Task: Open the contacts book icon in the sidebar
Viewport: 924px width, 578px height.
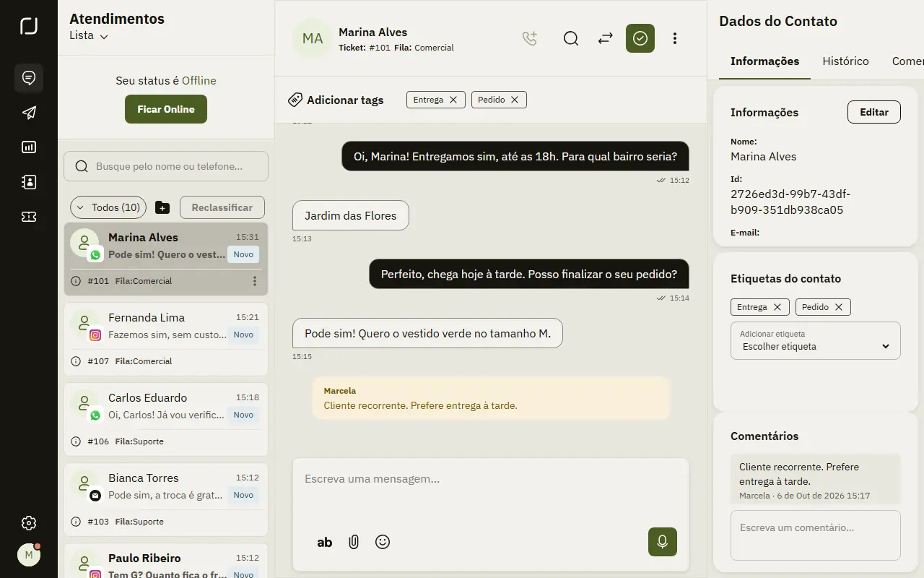Action: coord(29,182)
